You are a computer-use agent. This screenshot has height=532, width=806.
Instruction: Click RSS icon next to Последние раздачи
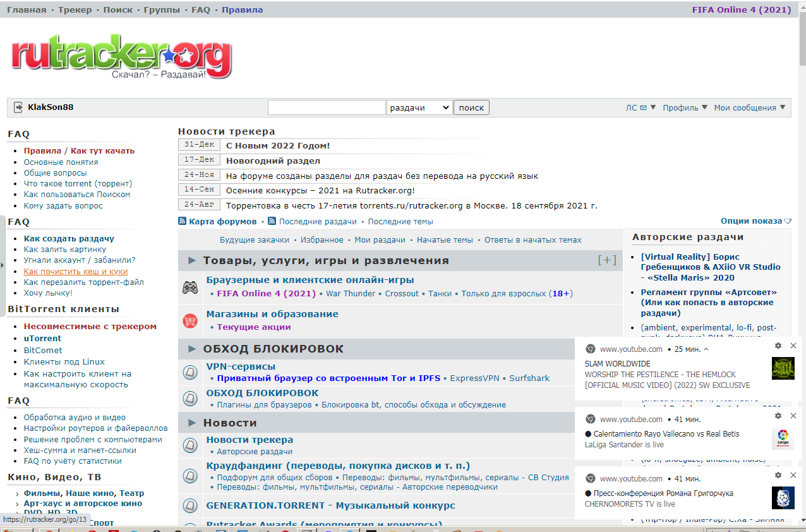(x=272, y=221)
